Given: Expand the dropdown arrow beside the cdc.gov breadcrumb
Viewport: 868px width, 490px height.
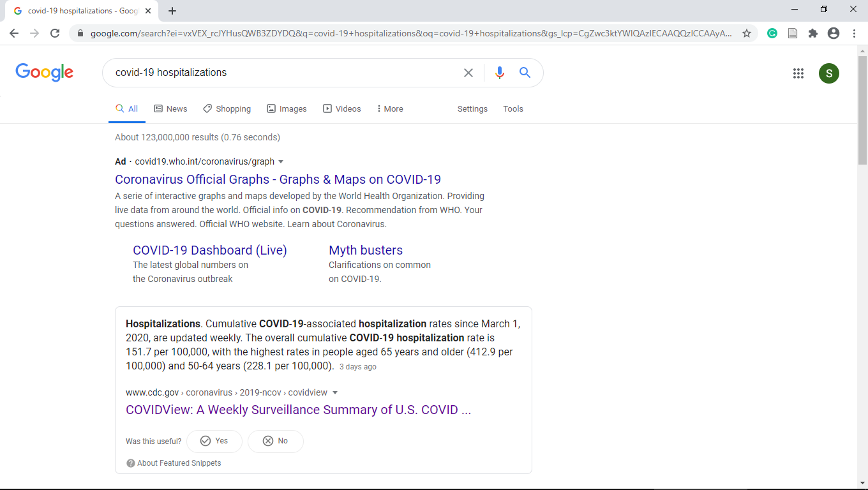Looking at the screenshot, I should point(335,393).
